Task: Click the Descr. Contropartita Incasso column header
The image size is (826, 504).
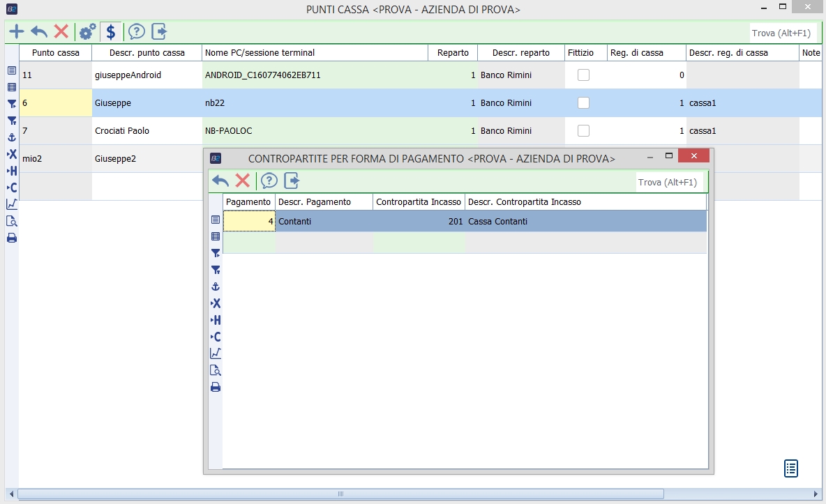Action: click(586, 202)
